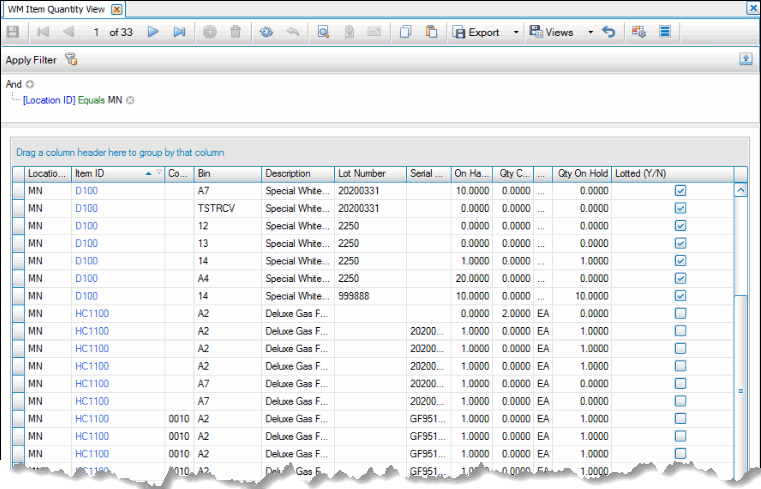Screen dimensions: 761x489
Task: Open the find/search record icon
Action: (323, 32)
